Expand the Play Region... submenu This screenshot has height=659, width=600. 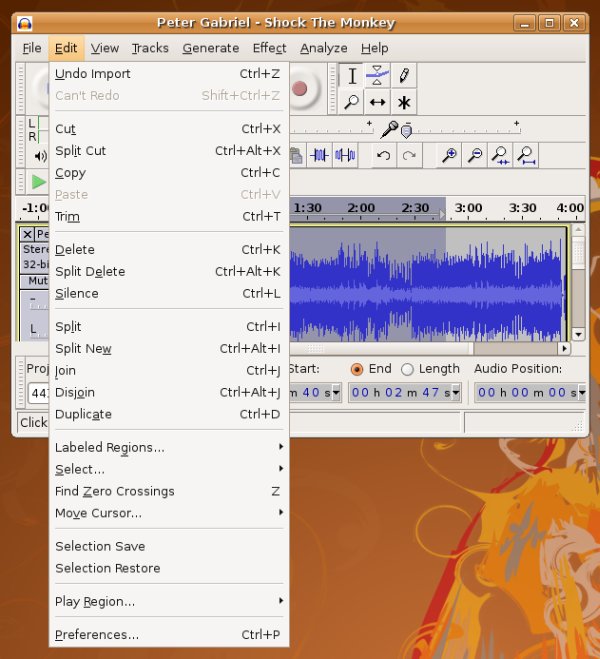pos(168,601)
